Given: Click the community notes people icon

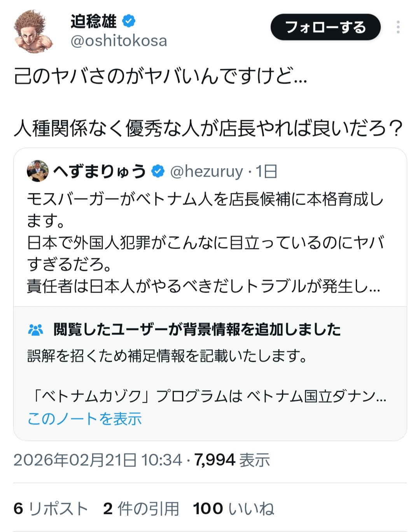Looking at the screenshot, I should click(x=36, y=330).
